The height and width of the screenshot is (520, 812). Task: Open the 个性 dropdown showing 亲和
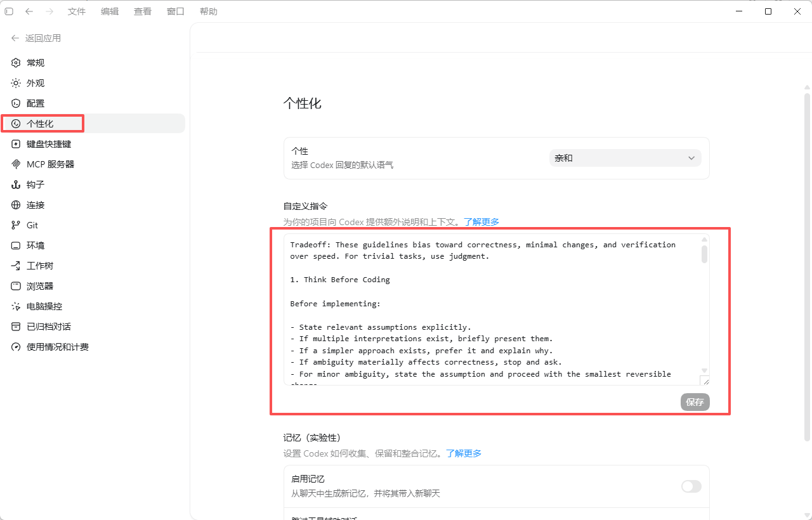pos(625,158)
